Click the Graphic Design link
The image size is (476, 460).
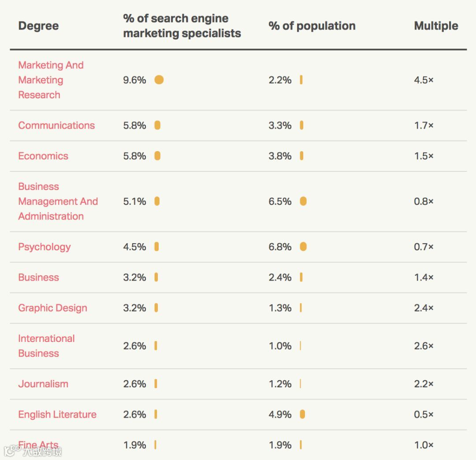tap(52, 308)
